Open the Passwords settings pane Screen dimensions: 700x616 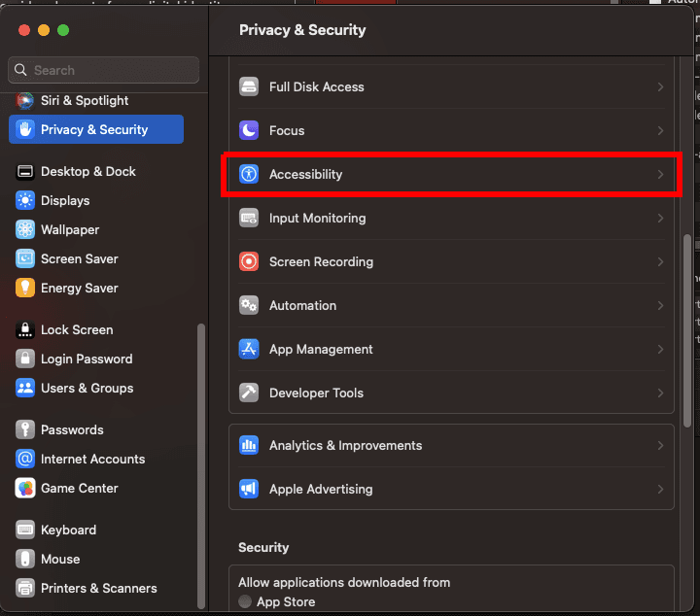coord(96,429)
